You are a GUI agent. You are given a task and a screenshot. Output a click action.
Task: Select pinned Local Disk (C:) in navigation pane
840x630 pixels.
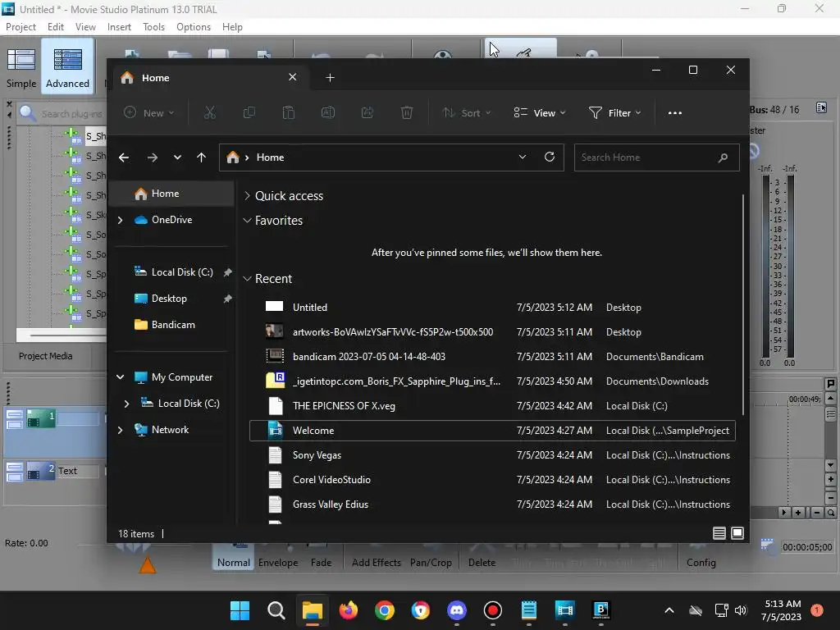[x=171, y=272]
